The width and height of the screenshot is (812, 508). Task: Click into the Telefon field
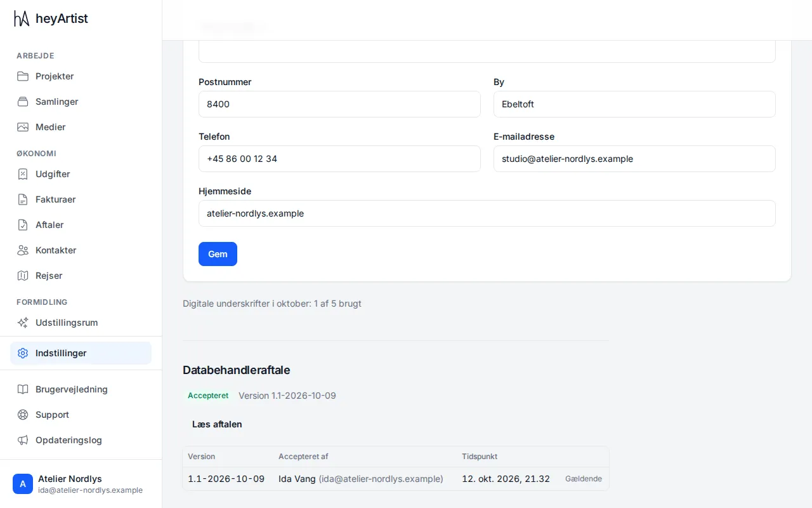pyautogui.click(x=339, y=159)
